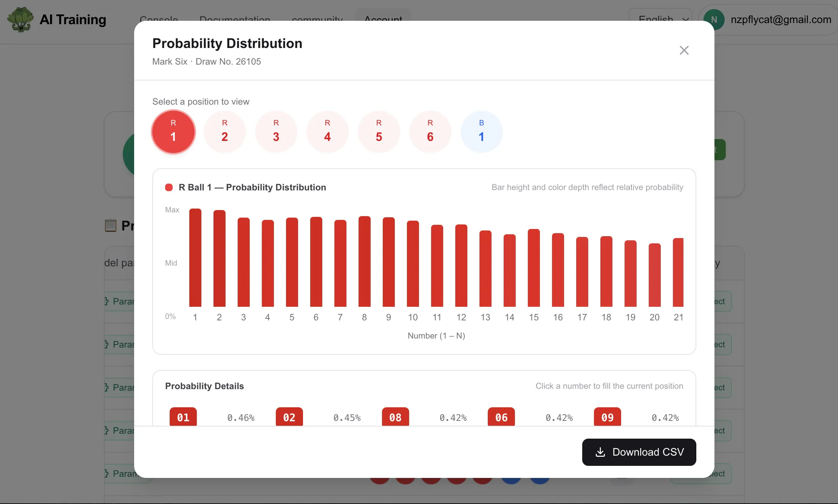Click the Number (1 – N) axis label

tap(436, 335)
